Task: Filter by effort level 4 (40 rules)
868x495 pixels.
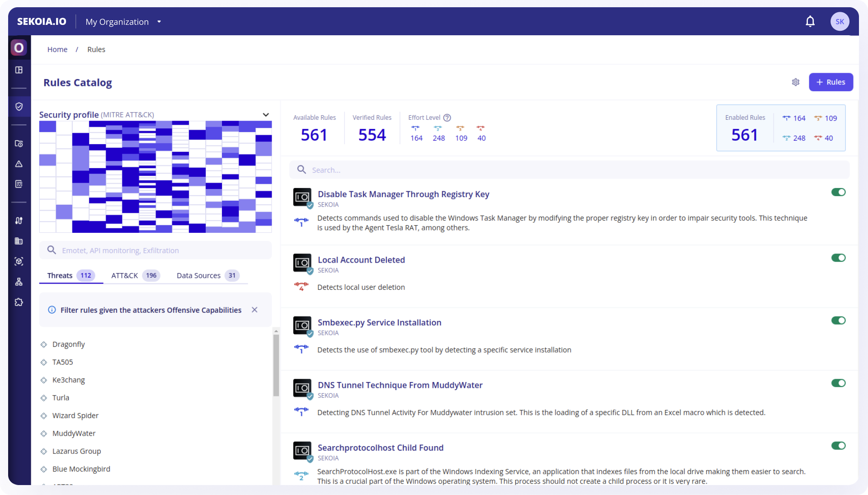Action: click(481, 134)
